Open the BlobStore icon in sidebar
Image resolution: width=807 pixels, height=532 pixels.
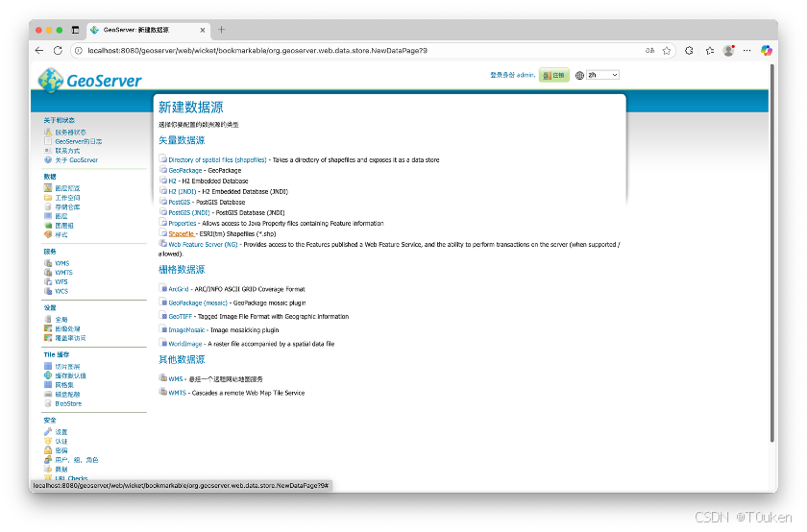point(48,404)
